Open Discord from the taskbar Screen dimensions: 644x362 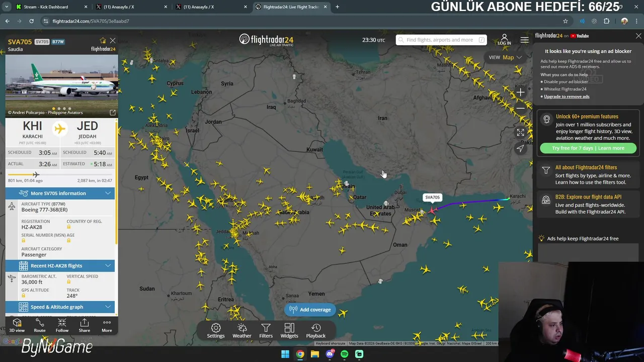(330, 354)
